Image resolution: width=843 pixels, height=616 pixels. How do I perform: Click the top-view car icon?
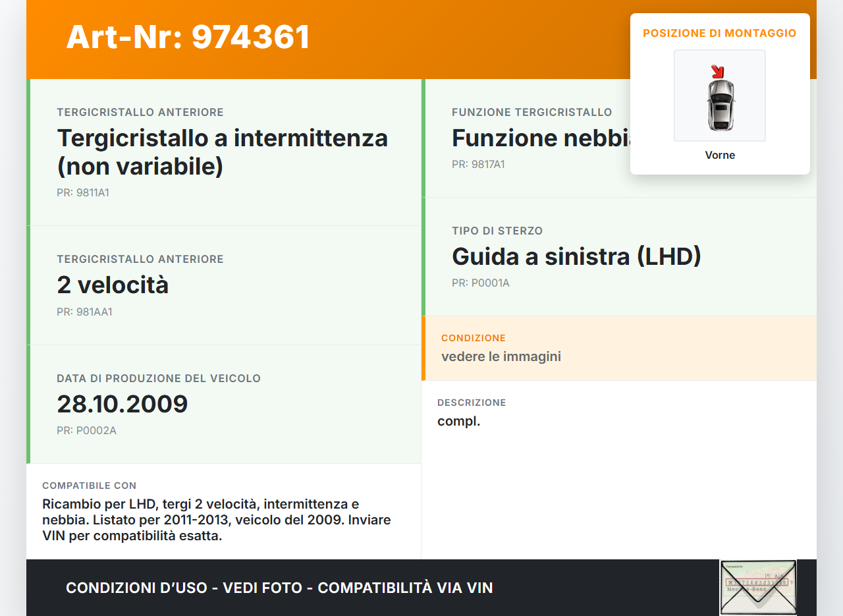pyautogui.click(x=720, y=105)
